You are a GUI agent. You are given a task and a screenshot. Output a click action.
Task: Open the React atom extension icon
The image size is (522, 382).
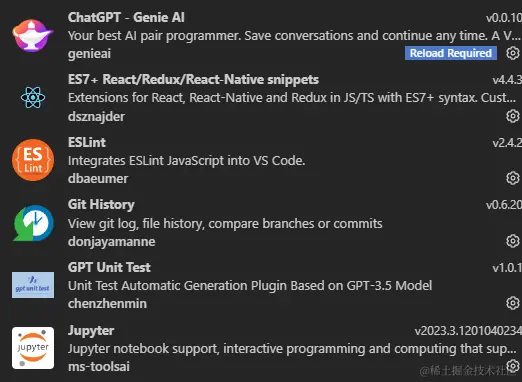pos(33,98)
